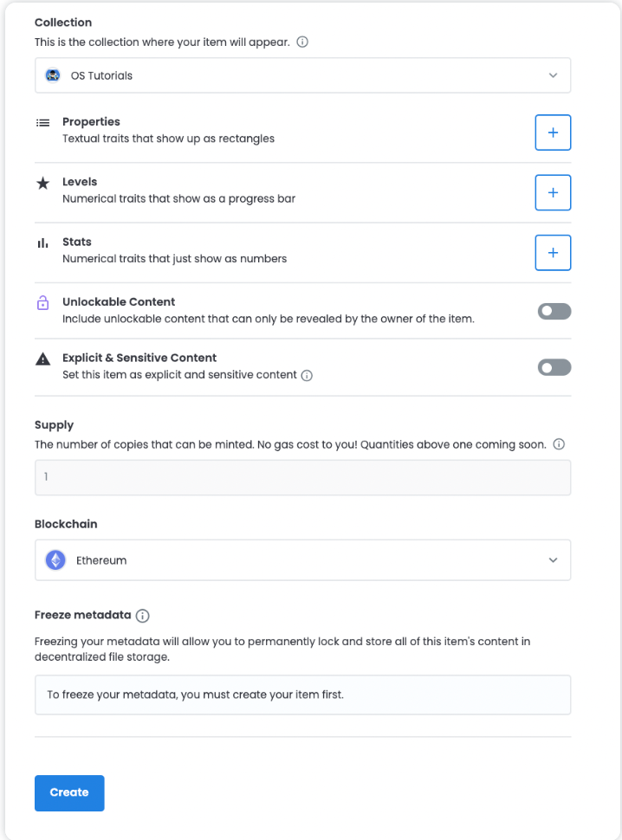This screenshot has height=840, width=622.
Task: Click the freeze metadata notice box
Action: point(302,695)
